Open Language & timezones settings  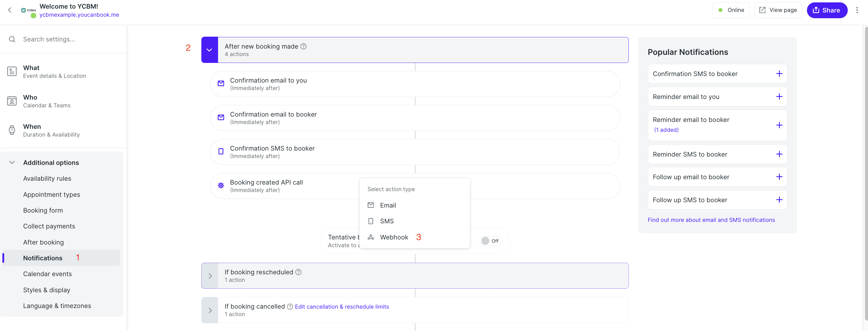pyautogui.click(x=57, y=306)
